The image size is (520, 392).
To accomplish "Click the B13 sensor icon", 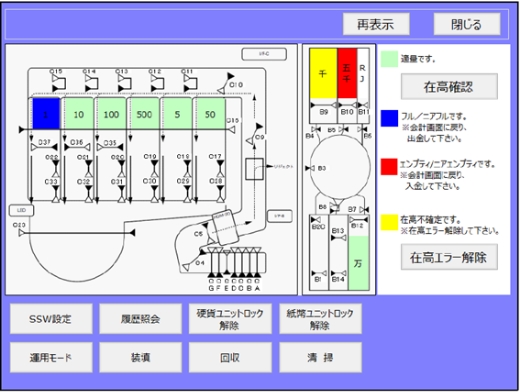I will pos(338,238).
